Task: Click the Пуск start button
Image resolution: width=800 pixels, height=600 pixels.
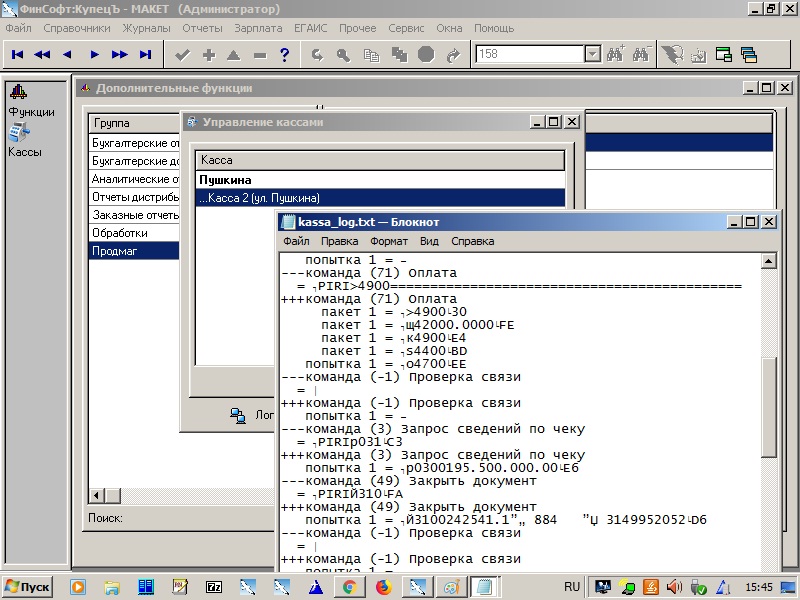Action: pyautogui.click(x=28, y=586)
